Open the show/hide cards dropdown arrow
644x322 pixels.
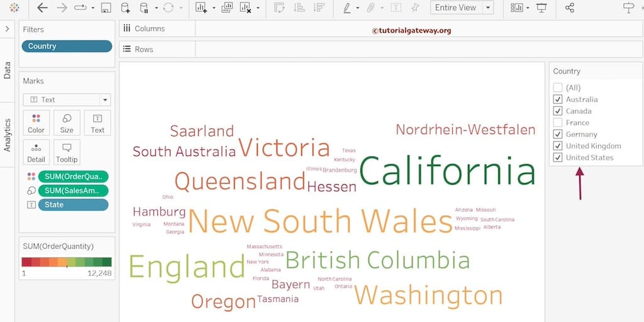pos(528,8)
